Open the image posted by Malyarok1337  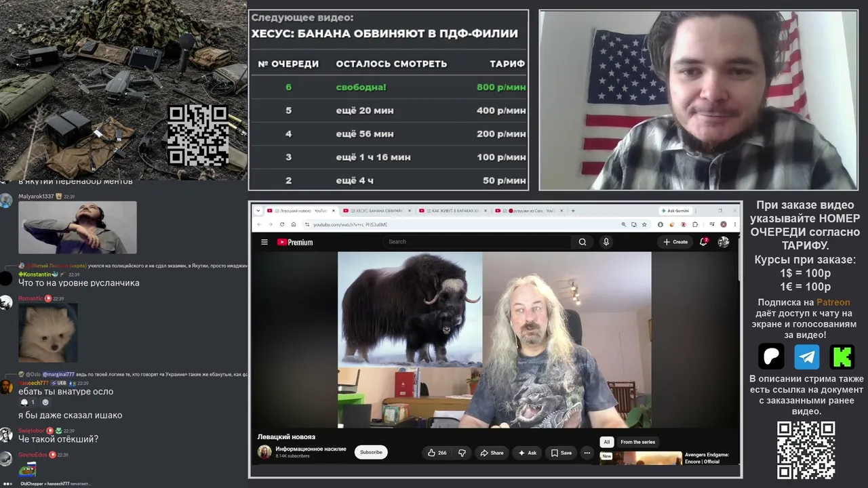77,227
